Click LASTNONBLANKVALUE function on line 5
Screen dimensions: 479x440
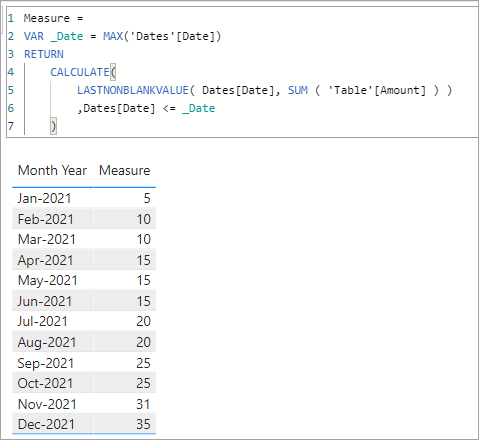tap(133, 90)
